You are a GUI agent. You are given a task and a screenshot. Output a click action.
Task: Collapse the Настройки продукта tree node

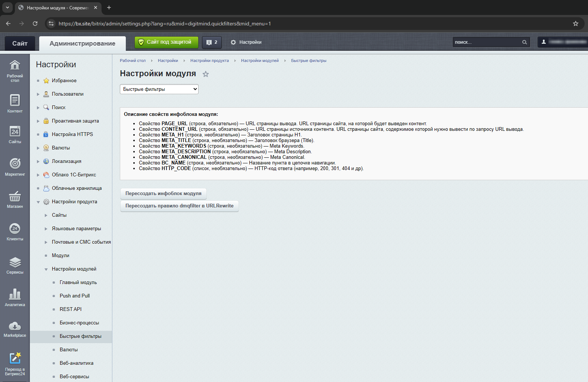pos(38,202)
